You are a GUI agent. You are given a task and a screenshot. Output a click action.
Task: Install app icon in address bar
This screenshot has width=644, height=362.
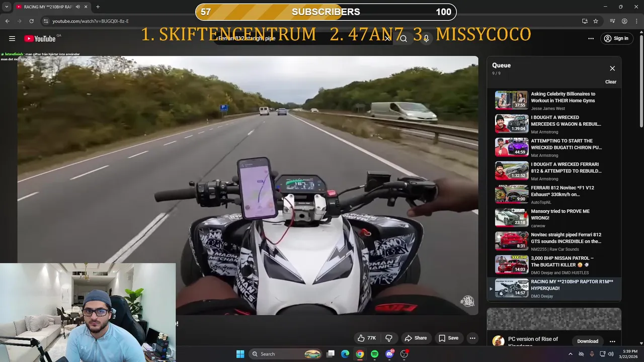(585, 21)
